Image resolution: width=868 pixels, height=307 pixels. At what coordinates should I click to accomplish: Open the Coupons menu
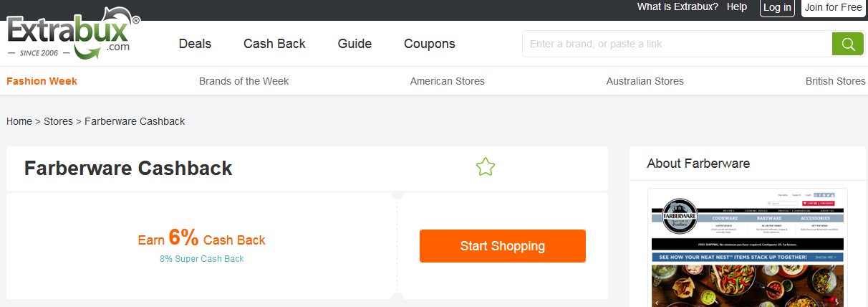pyautogui.click(x=429, y=44)
